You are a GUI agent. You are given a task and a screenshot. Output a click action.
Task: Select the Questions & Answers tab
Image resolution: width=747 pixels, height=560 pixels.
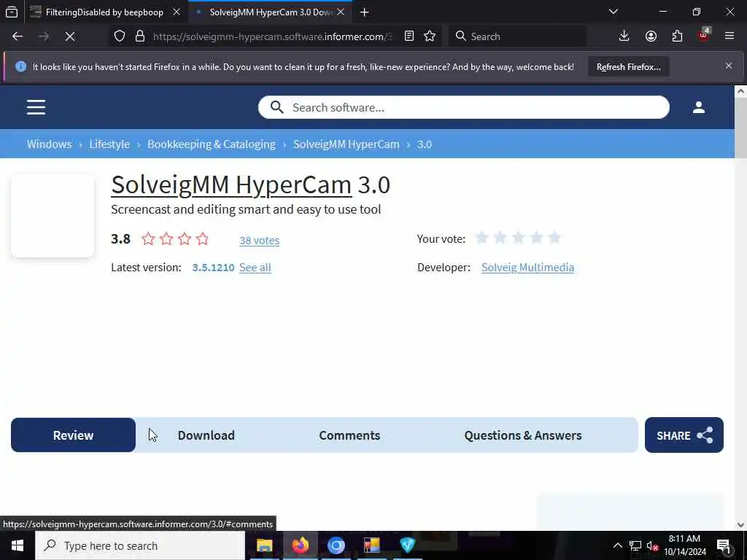[x=522, y=435]
